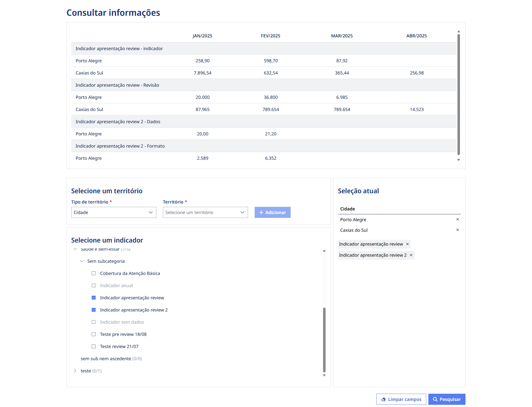The width and height of the screenshot is (532, 407).
Task: Open the Território select dropdown
Action: [205, 212]
